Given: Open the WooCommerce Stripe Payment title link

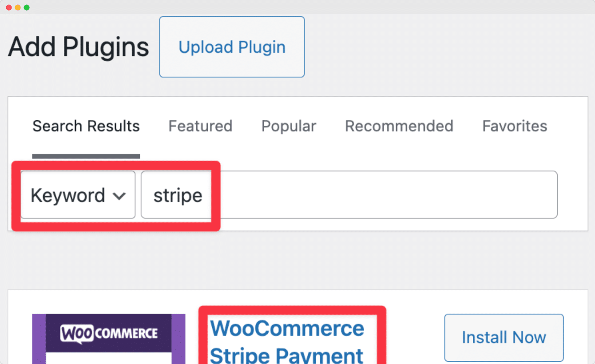Looking at the screenshot, I should point(287,342).
